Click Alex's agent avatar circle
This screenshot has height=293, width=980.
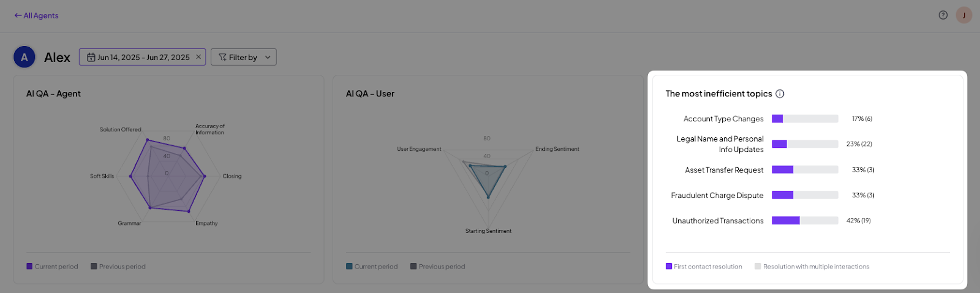coord(24,58)
